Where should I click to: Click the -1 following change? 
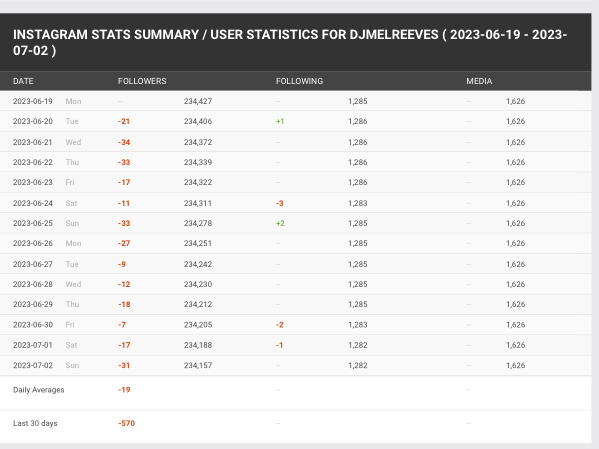(279, 345)
